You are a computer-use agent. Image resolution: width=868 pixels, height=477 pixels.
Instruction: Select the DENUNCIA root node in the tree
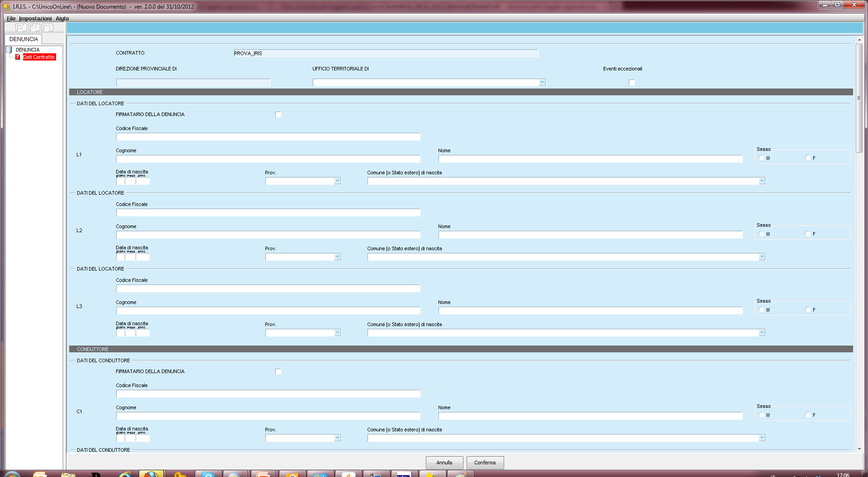[28, 50]
